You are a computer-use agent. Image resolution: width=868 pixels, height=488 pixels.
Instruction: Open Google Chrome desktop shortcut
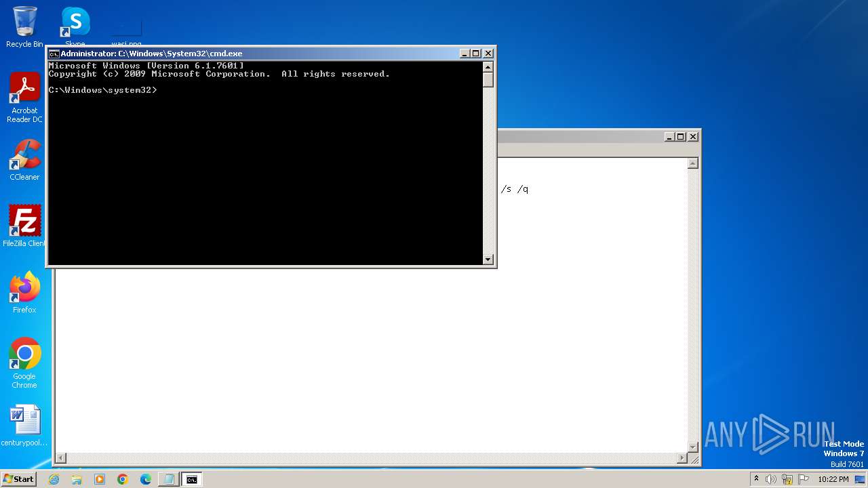(24, 363)
